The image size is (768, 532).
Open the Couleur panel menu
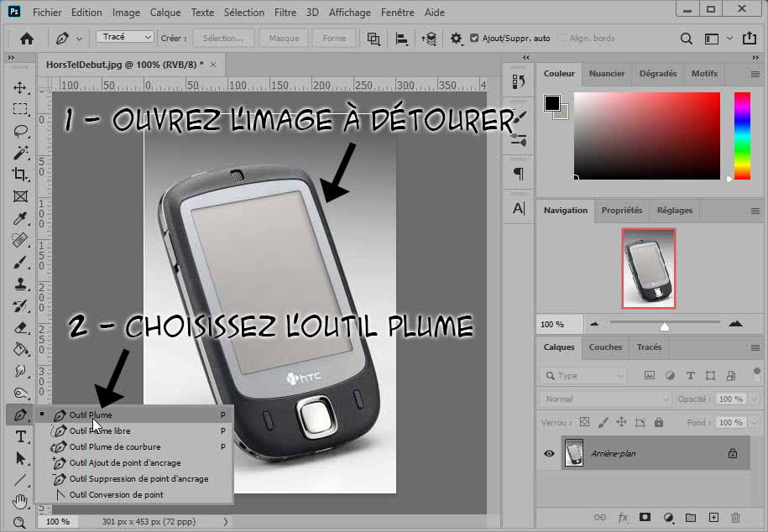[x=755, y=74]
